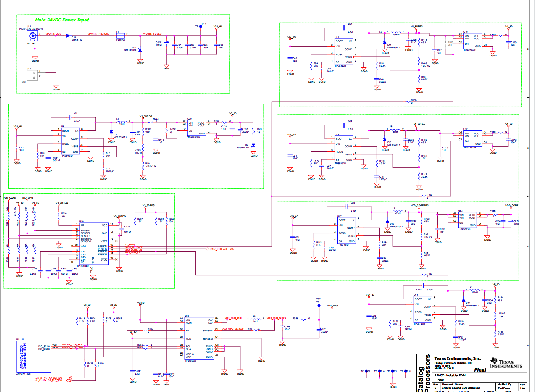Select the U17 TPS5402D regulator block
Screen dimensions: 535x392
coord(346,231)
